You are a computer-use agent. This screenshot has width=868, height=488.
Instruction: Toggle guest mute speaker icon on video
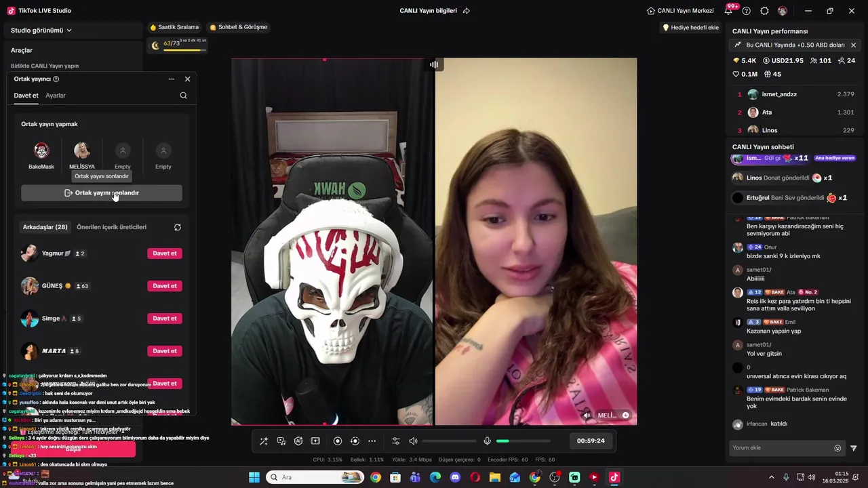587,415
